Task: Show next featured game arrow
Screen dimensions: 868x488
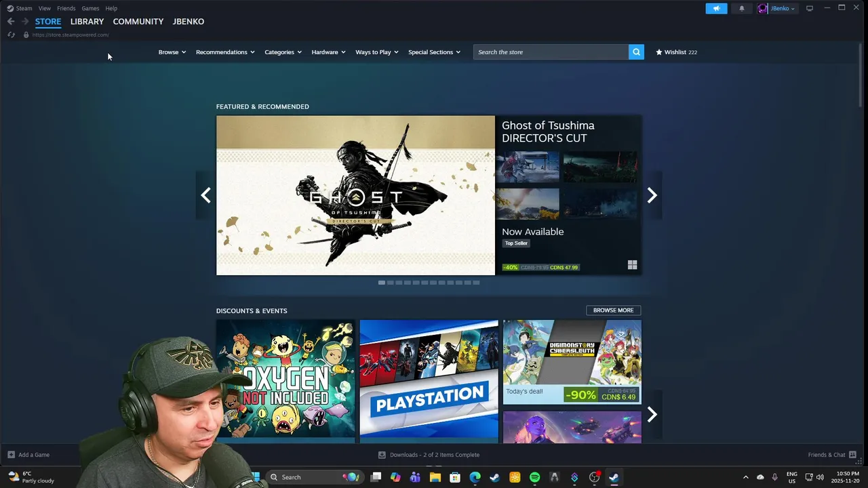Action: [x=652, y=195]
